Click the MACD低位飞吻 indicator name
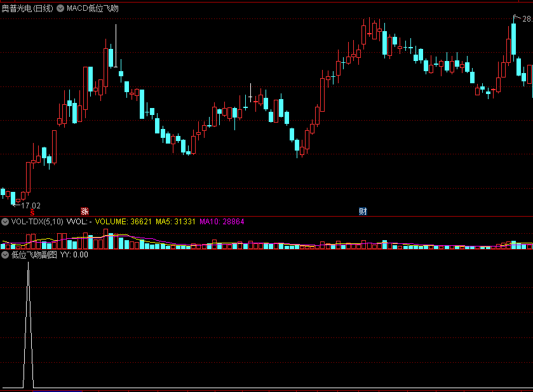This screenshot has width=533, height=392. coord(93,8)
